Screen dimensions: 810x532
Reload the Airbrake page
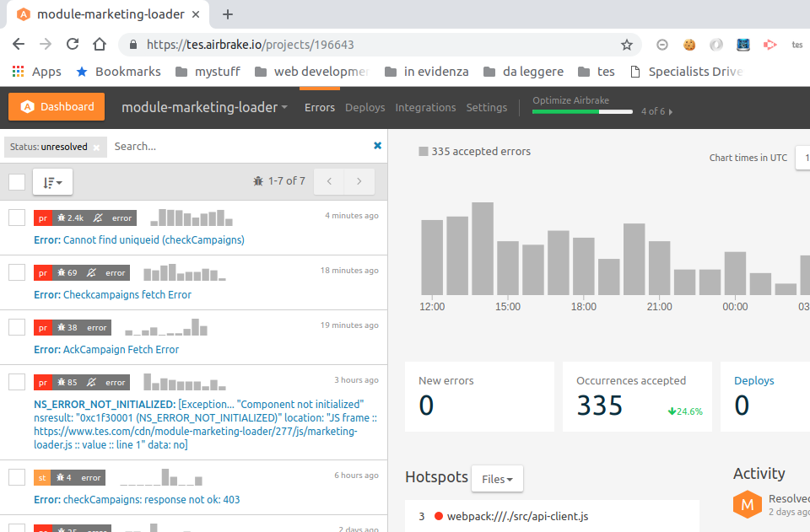[73, 45]
